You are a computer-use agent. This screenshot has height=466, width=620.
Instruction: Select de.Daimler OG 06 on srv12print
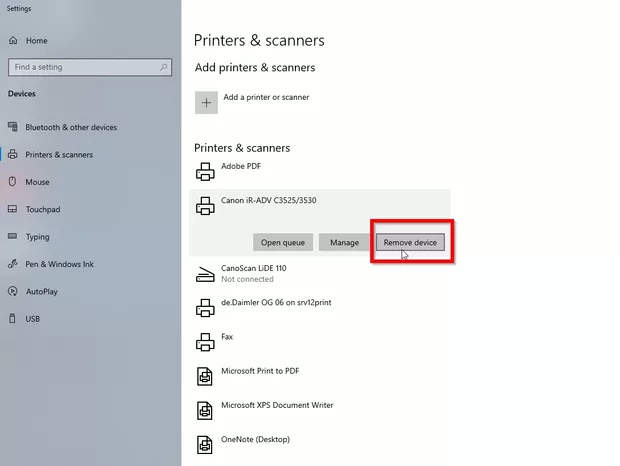(x=276, y=302)
